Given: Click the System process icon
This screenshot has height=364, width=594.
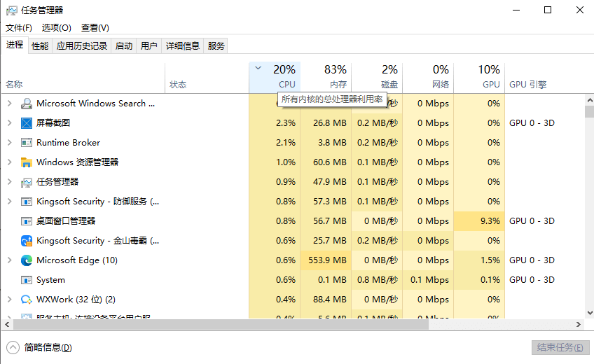Looking at the screenshot, I should click(26, 280).
